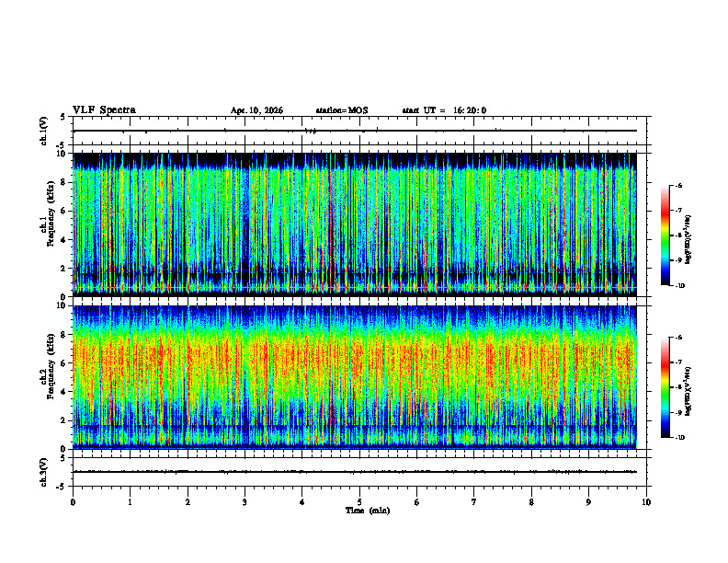Click the "VLF Spectra" title text
This screenshot has height=563, width=728.
pyautogui.click(x=104, y=110)
